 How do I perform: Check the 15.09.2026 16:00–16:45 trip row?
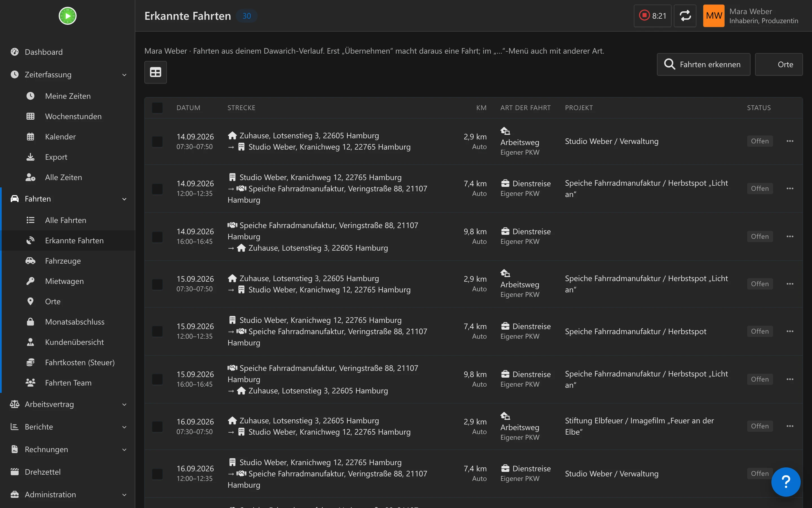tap(157, 380)
